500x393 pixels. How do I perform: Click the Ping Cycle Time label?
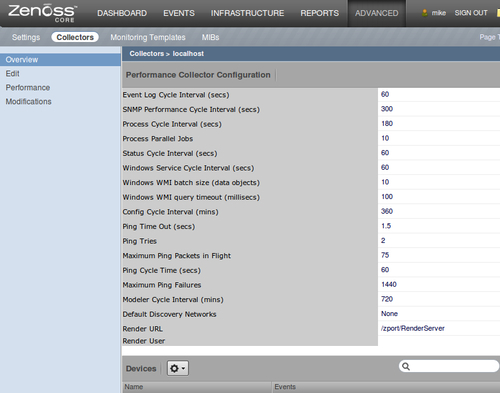click(x=162, y=271)
